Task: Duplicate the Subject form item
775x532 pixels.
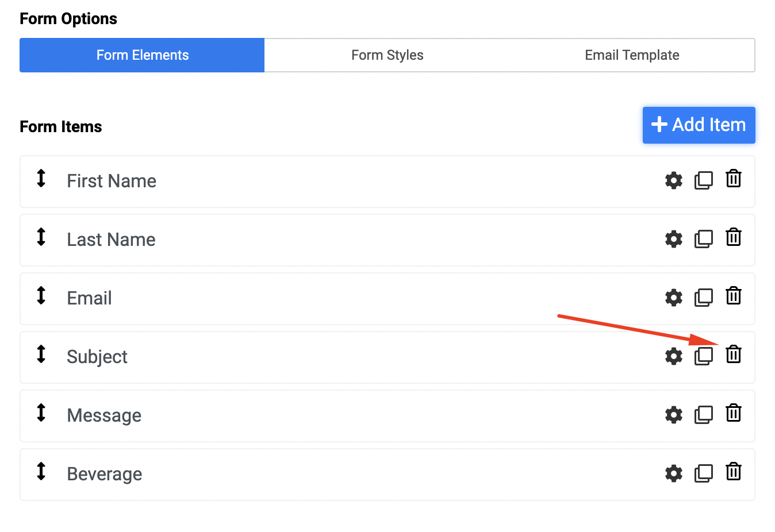Action: [x=703, y=356]
